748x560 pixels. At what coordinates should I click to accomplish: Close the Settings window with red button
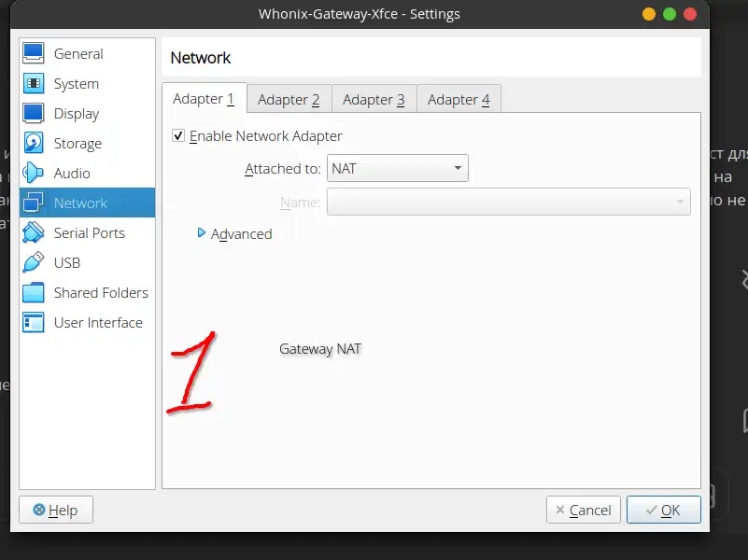click(690, 14)
